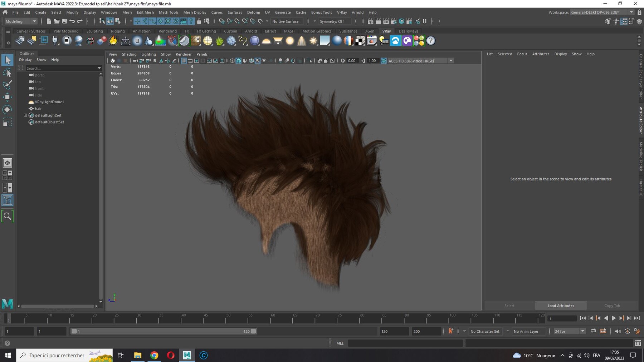
Task: Toggle loop playback mode icon
Action: tap(593, 331)
